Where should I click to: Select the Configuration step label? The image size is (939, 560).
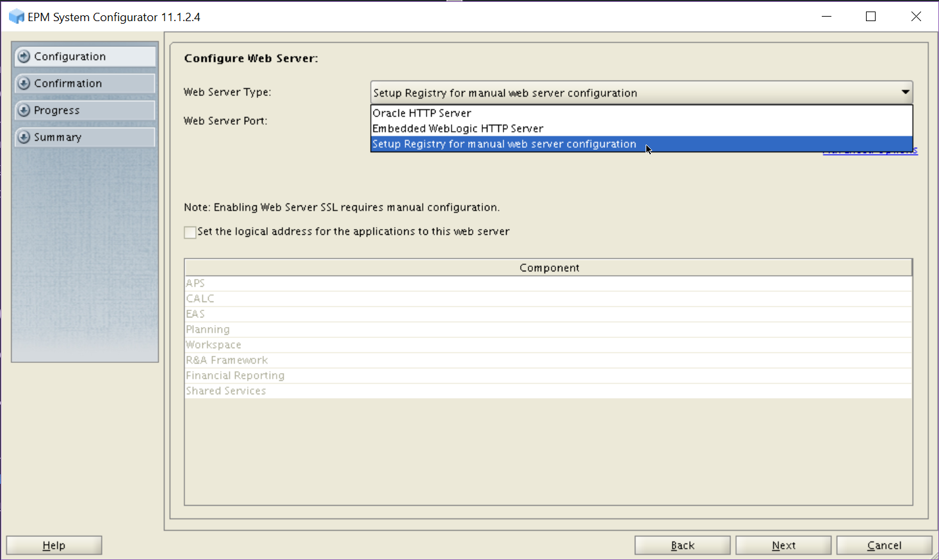(x=70, y=56)
